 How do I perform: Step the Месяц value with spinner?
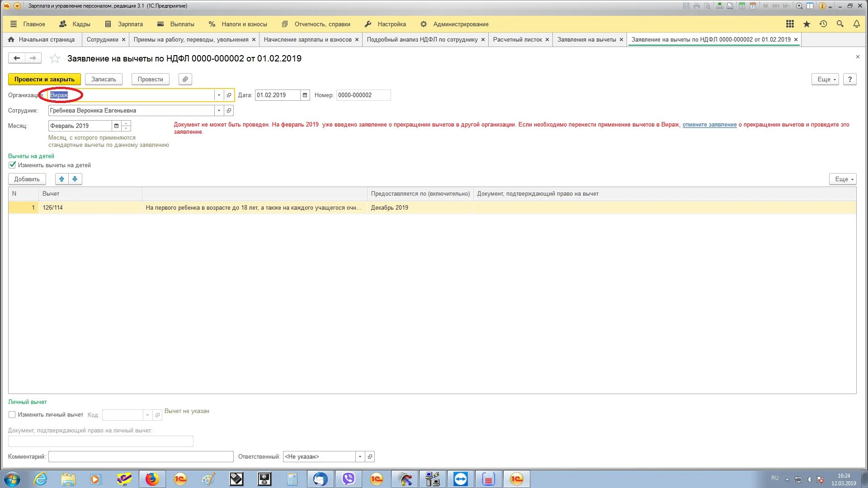(126, 126)
